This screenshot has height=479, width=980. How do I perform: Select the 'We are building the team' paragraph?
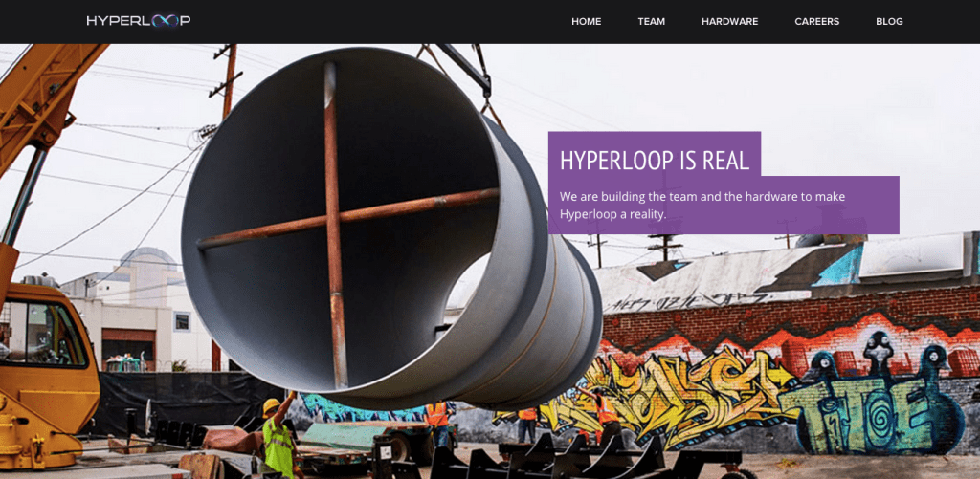(x=702, y=206)
